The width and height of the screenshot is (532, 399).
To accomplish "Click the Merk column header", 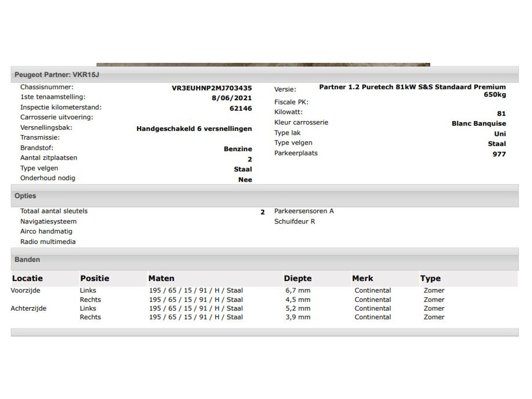I will (x=362, y=278).
